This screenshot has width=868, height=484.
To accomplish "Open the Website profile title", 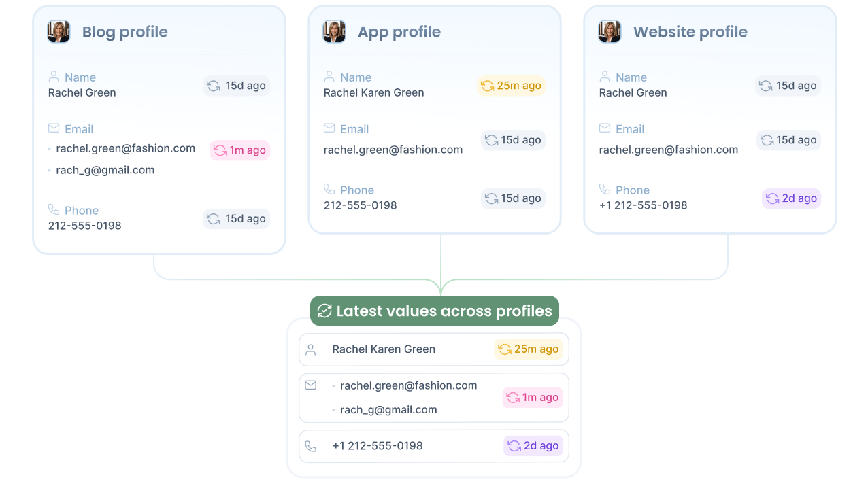I will pos(690,32).
